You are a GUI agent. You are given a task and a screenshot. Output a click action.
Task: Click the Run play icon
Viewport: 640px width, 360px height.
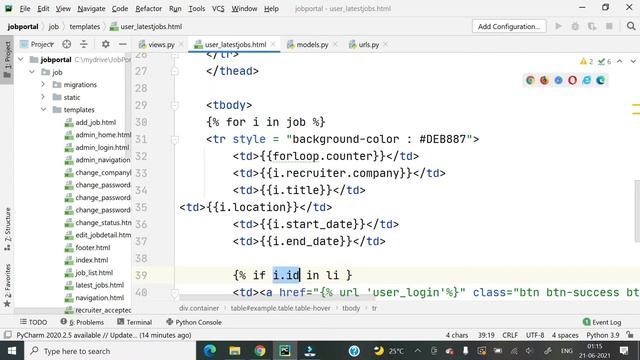558,27
